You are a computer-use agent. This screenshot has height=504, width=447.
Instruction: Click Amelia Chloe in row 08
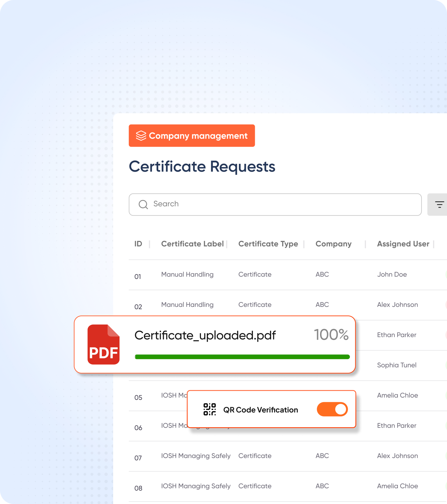pyautogui.click(x=397, y=486)
